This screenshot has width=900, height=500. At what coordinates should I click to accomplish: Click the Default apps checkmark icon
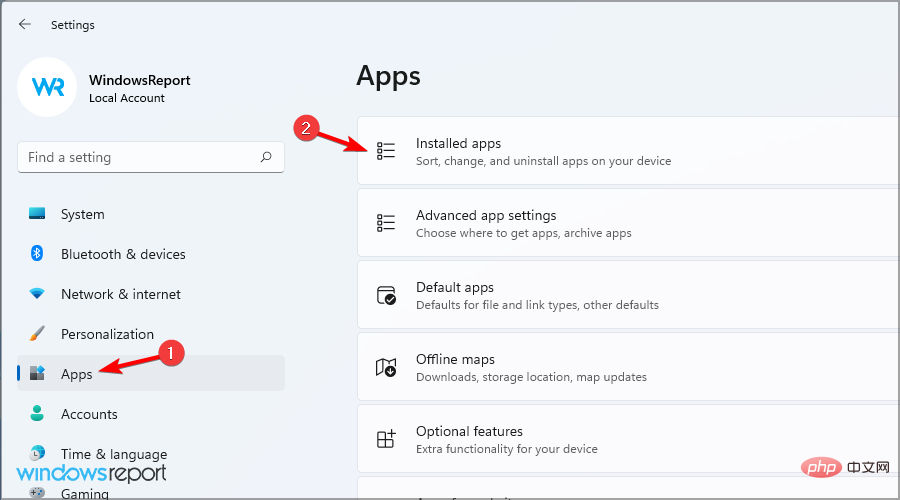386,295
